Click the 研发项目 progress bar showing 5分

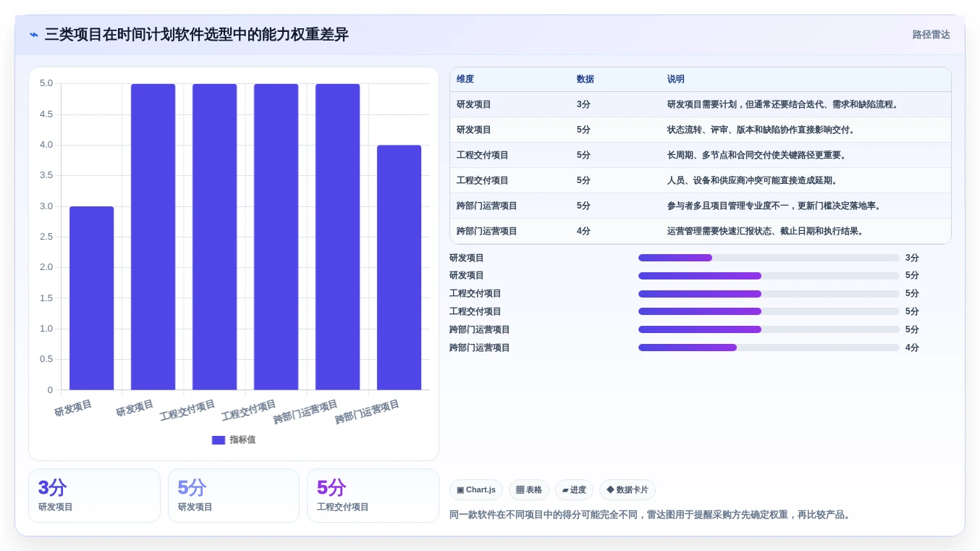(769, 276)
